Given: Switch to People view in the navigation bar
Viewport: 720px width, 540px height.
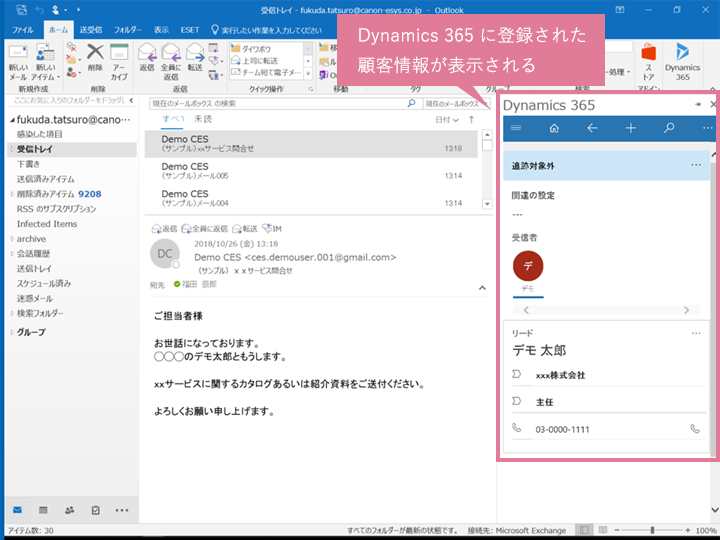Looking at the screenshot, I should point(69,510).
